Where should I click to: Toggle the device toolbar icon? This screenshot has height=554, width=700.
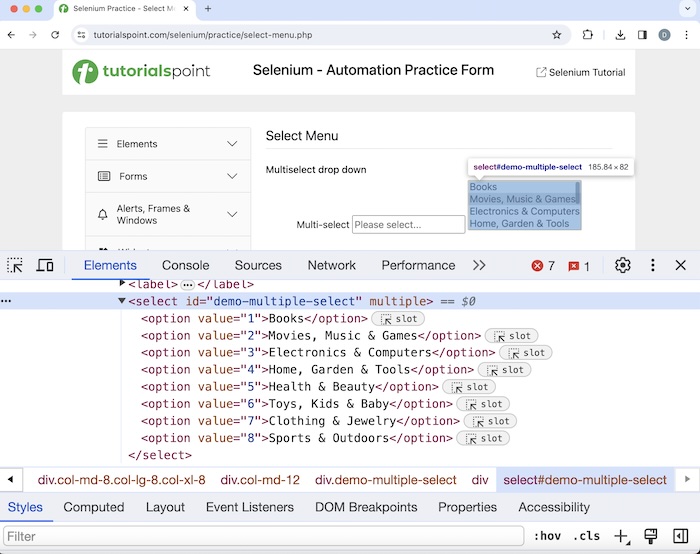pos(45,265)
